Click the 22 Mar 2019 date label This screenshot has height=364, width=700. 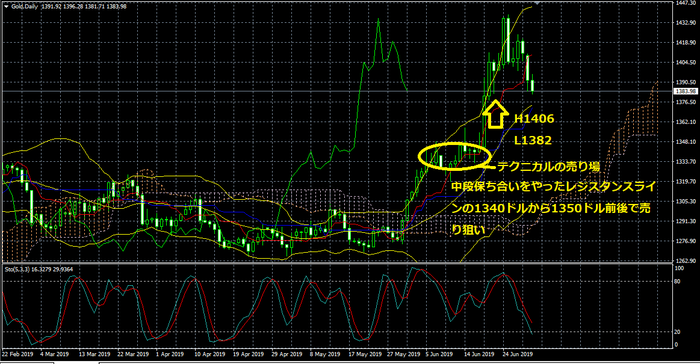[133, 354]
